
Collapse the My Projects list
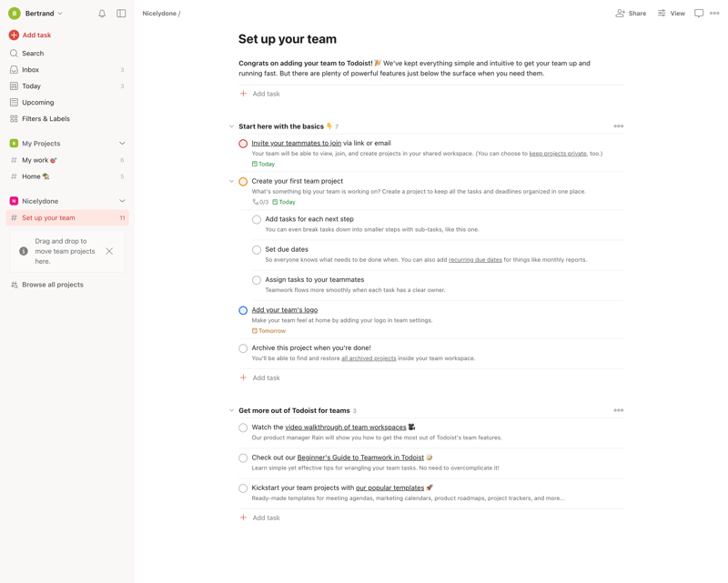[124, 143]
